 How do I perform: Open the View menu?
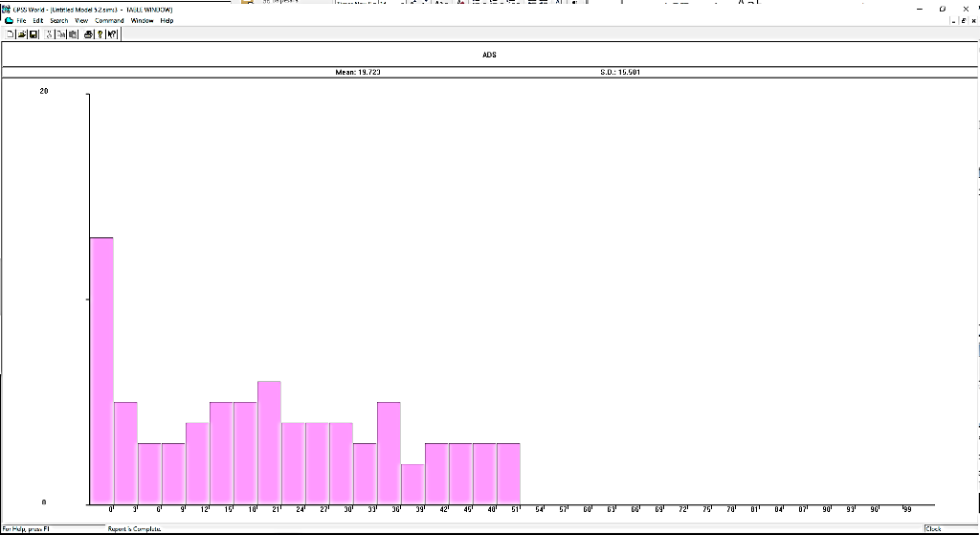coord(81,21)
